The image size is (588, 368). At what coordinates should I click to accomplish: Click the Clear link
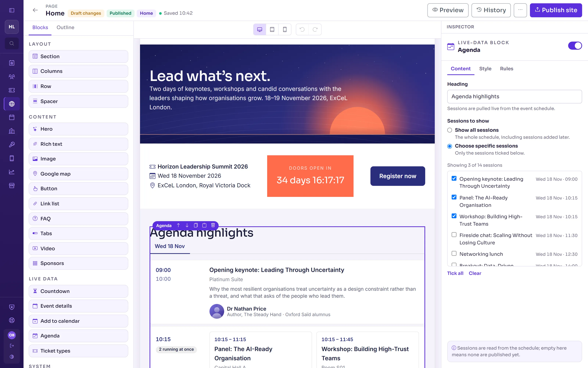[x=475, y=273]
